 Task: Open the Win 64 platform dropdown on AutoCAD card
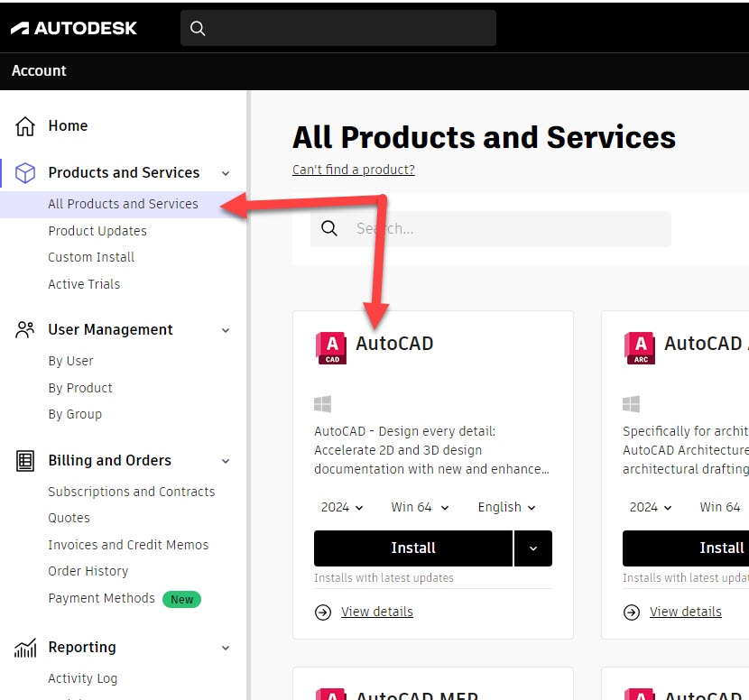pos(420,507)
